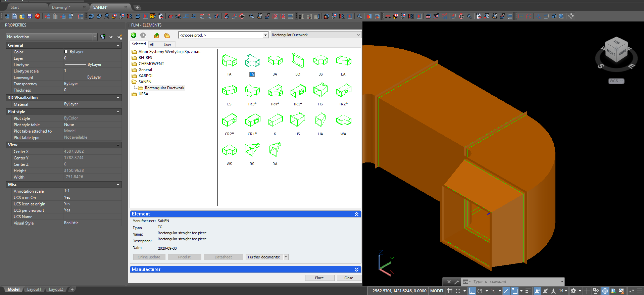Viewport: 644px width, 295px height.
Task: Click the ByLayer color swatch
Action: coord(66,52)
